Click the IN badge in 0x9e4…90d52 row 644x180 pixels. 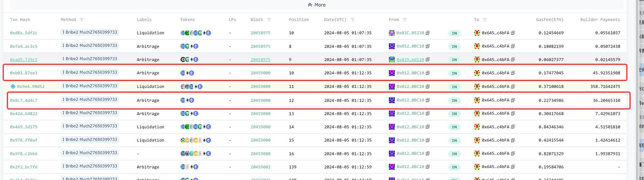pos(454,86)
